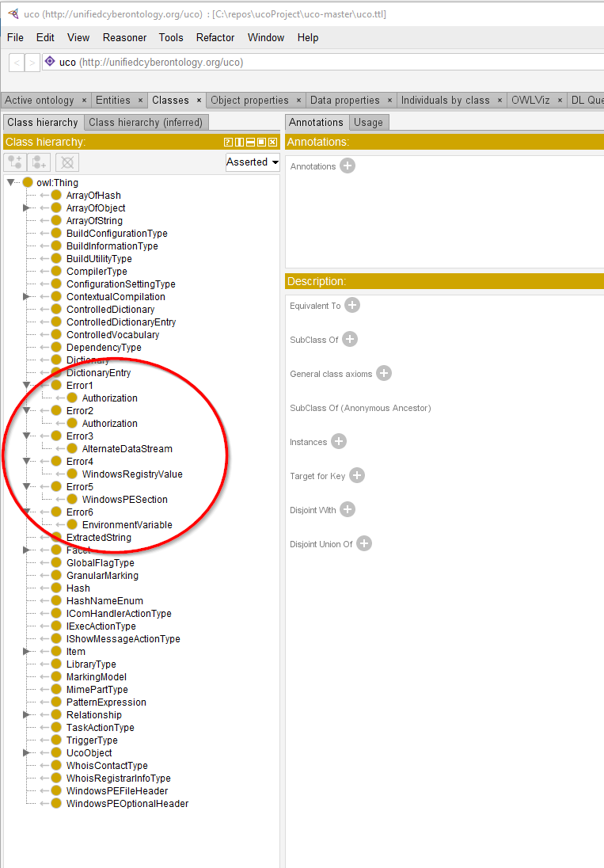This screenshot has height=868, width=604.
Task: Collapse the Error3 class node
Action: click(x=26, y=436)
